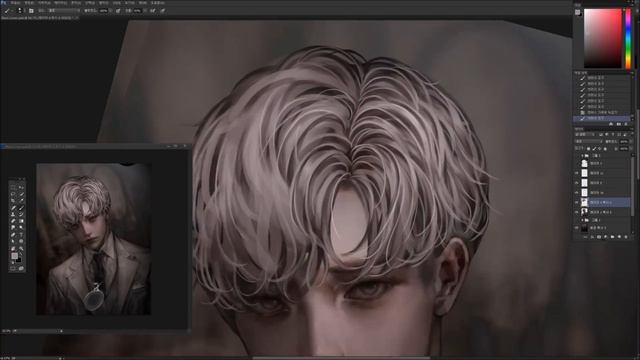Select the History Brush tool
Viewport: 640px width, 360px height.
coord(21,214)
